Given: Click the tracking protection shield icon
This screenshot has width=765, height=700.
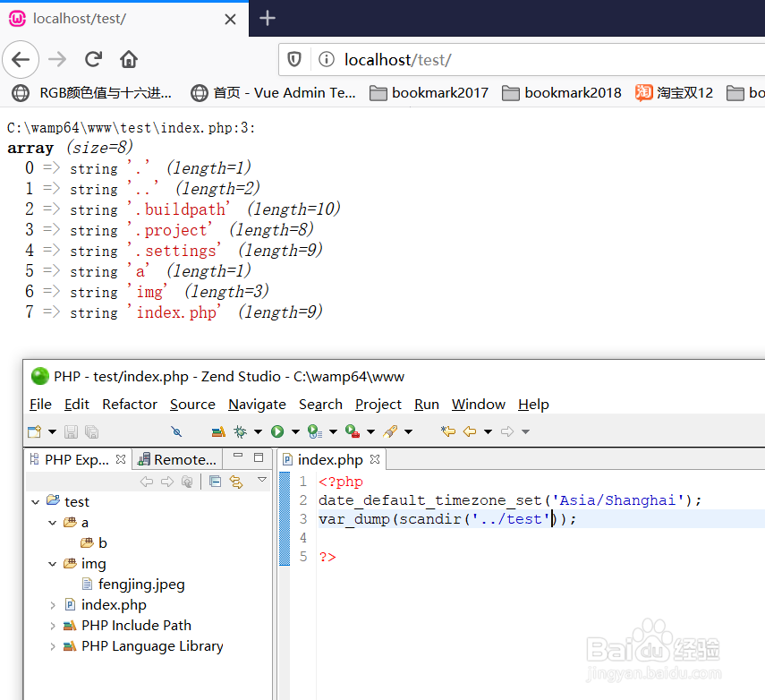Looking at the screenshot, I should coord(294,60).
